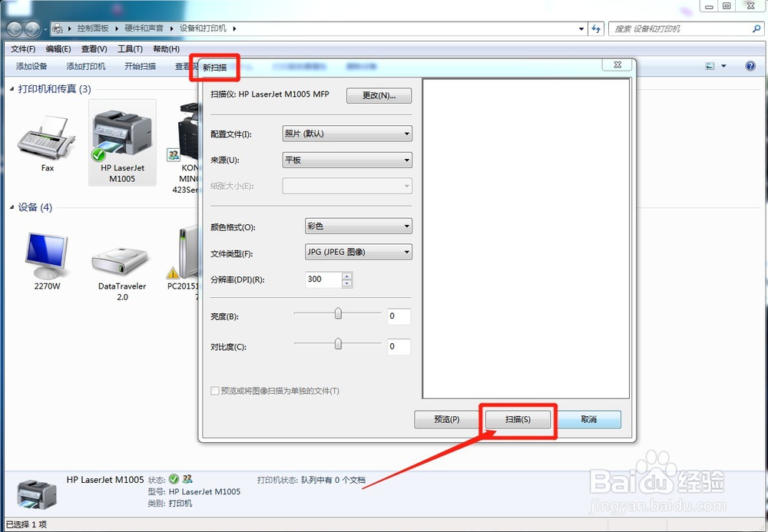Toggle preview or scan as separate files checkbox

214,391
